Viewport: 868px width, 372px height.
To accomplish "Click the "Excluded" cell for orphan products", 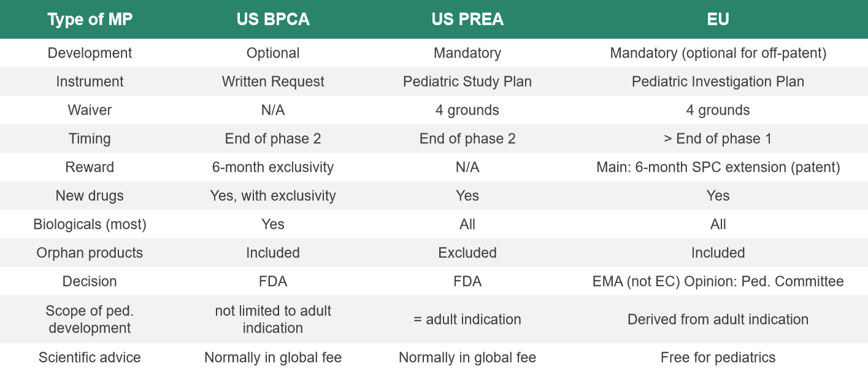I will tap(467, 253).
